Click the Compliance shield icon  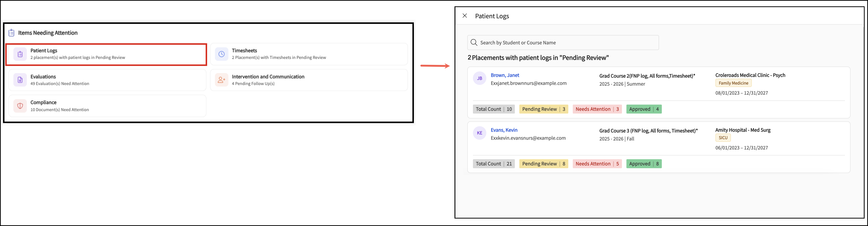click(x=20, y=106)
